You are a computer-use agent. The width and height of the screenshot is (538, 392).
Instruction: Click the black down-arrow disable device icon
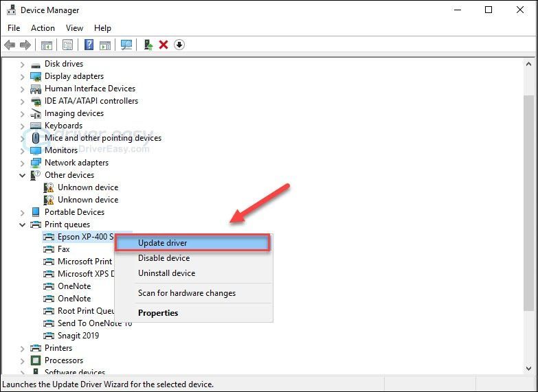tap(179, 45)
